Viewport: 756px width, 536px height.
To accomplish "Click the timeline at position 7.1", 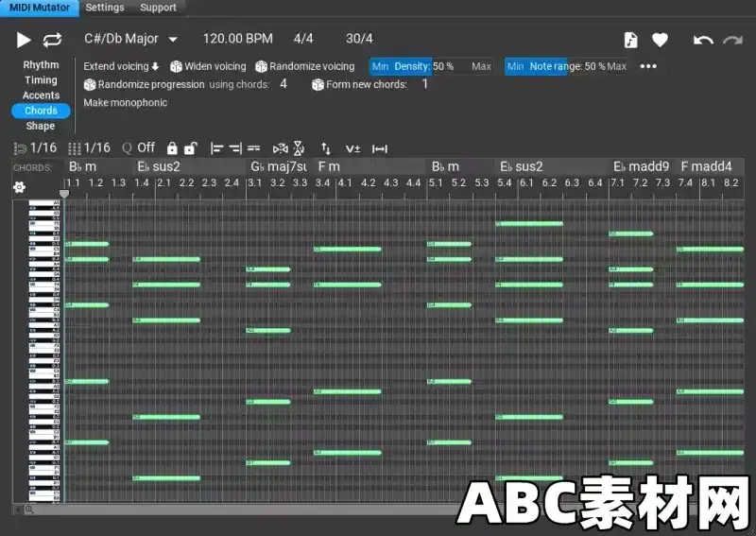I will pyautogui.click(x=617, y=182).
